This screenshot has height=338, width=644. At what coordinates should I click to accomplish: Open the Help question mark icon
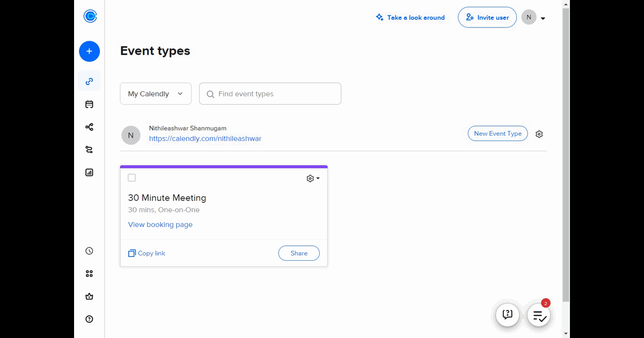[89, 319]
